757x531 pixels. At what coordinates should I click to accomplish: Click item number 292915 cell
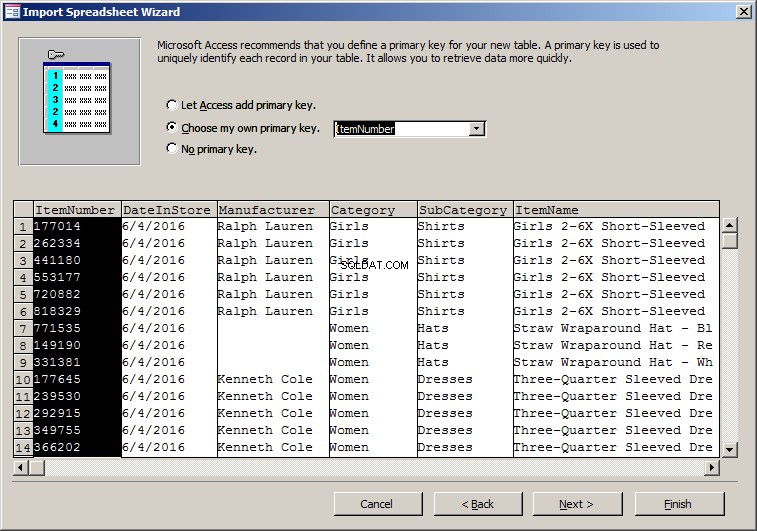[77, 413]
